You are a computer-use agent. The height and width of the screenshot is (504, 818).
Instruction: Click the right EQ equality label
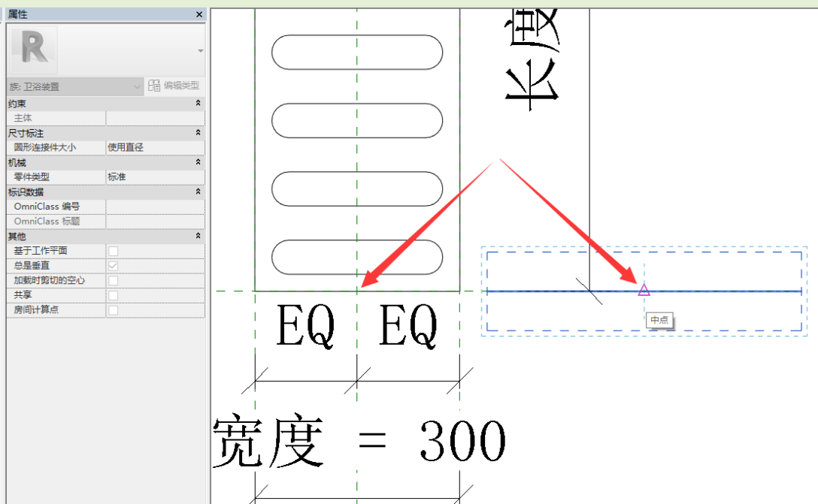tap(408, 327)
